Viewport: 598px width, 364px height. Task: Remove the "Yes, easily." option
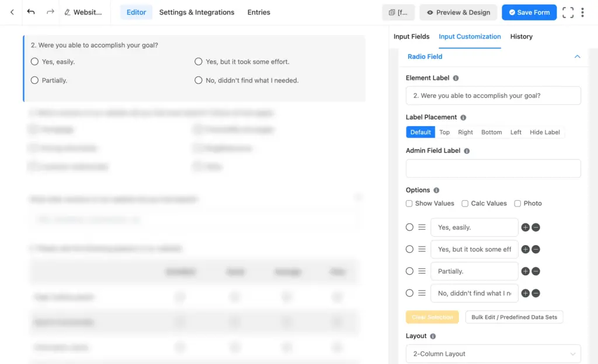536,228
